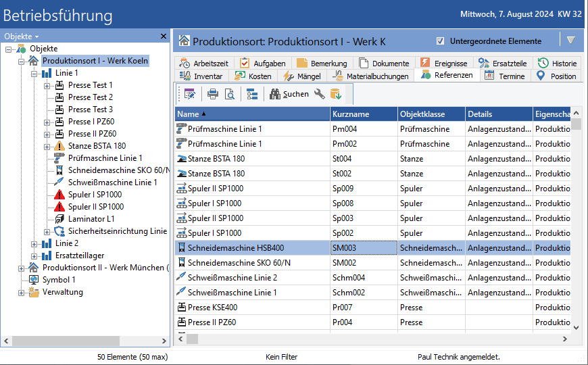Viewport: 588px width, 365px height.
Task: Click Laminator L1 icon in tree
Action: pos(59,219)
